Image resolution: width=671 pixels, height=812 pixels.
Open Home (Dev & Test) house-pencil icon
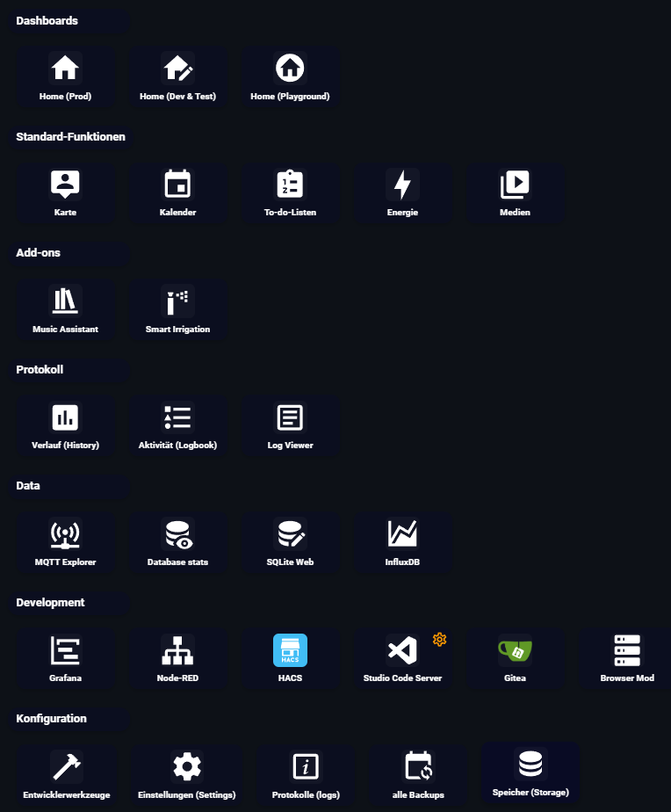[177, 68]
